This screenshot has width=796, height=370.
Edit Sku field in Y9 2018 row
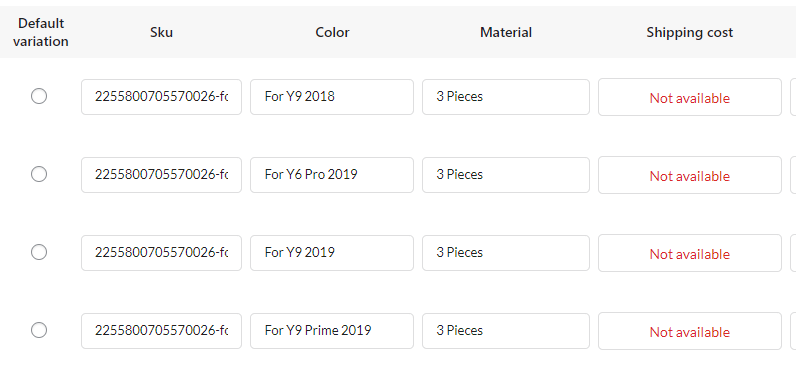tap(161, 96)
